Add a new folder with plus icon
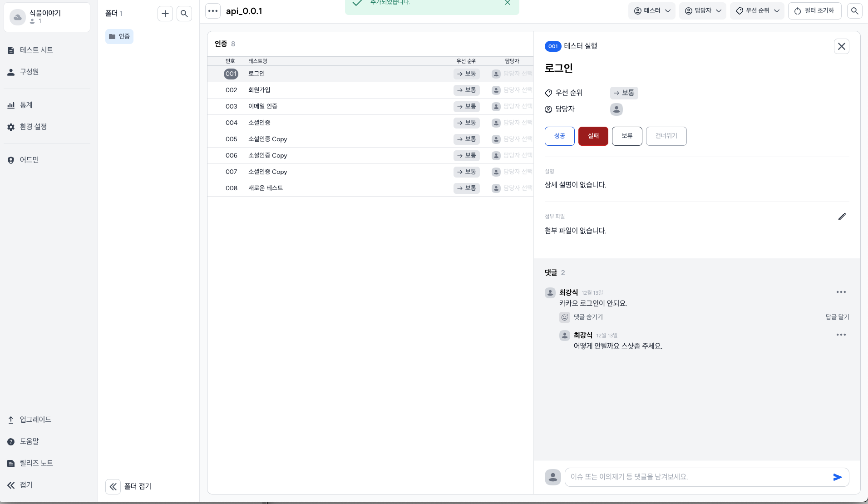The height and width of the screenshot is (504, 868). [165, 14]
